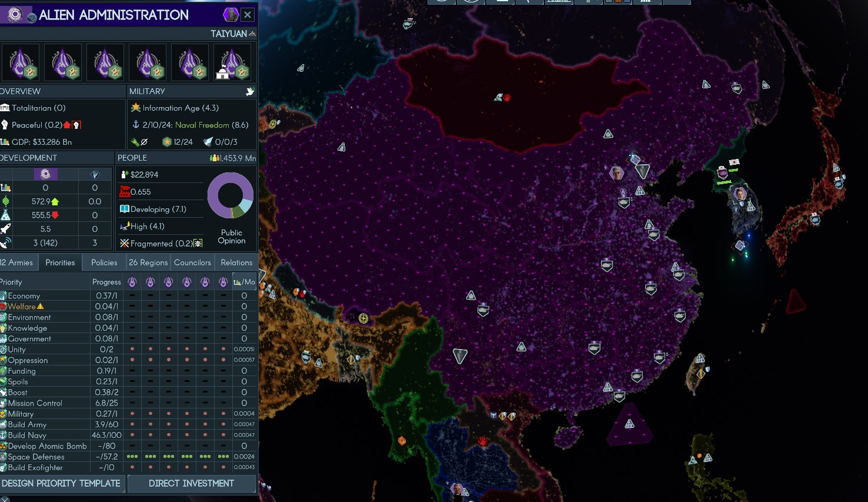This screenshot has width=868, height=502.
Task: Click the Public Opinion donut chart
Action: tap(231, 197)
